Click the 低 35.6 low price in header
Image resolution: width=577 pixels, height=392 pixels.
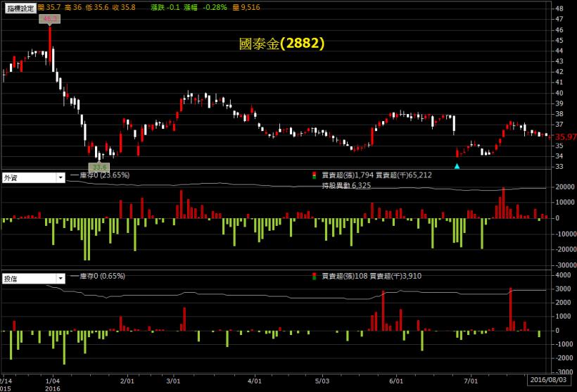97,7
